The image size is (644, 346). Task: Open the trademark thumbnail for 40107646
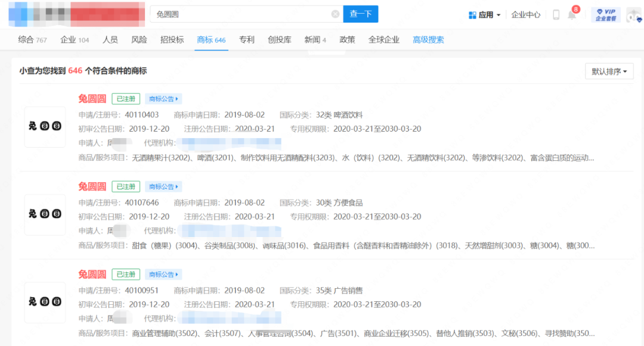(x=45, y=214)
